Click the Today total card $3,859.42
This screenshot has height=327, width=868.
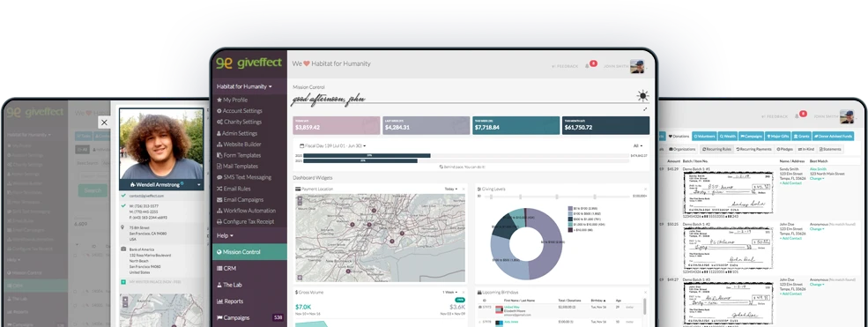[337, 125]
